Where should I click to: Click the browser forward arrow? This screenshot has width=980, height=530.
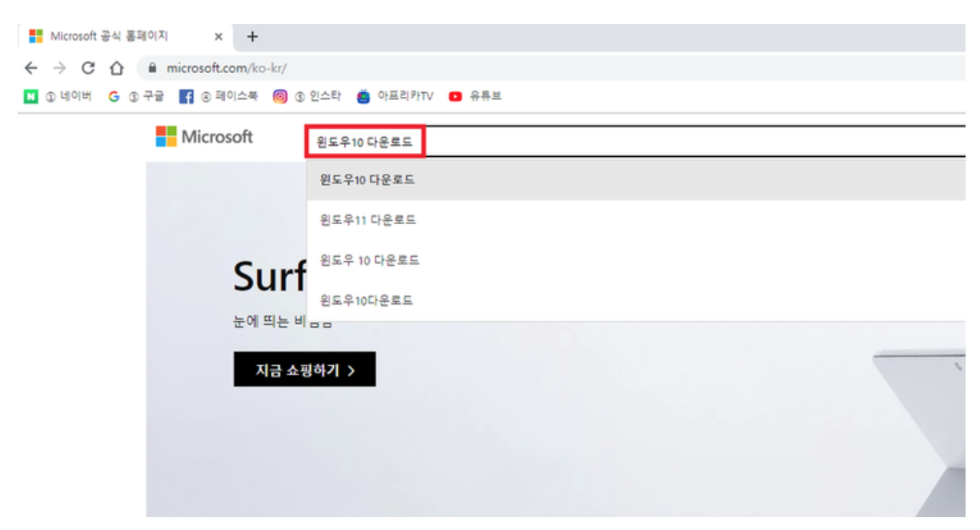(x=59, y=68)
